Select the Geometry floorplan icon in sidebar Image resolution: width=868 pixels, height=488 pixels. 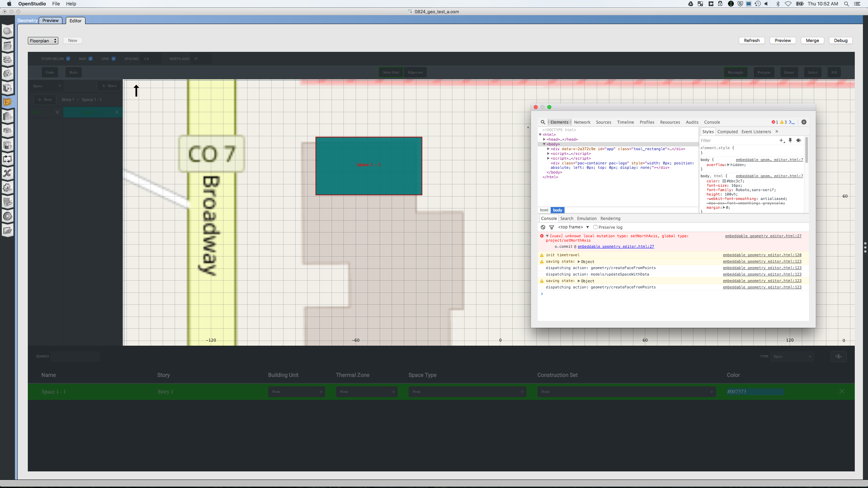(x=7, y=102)
